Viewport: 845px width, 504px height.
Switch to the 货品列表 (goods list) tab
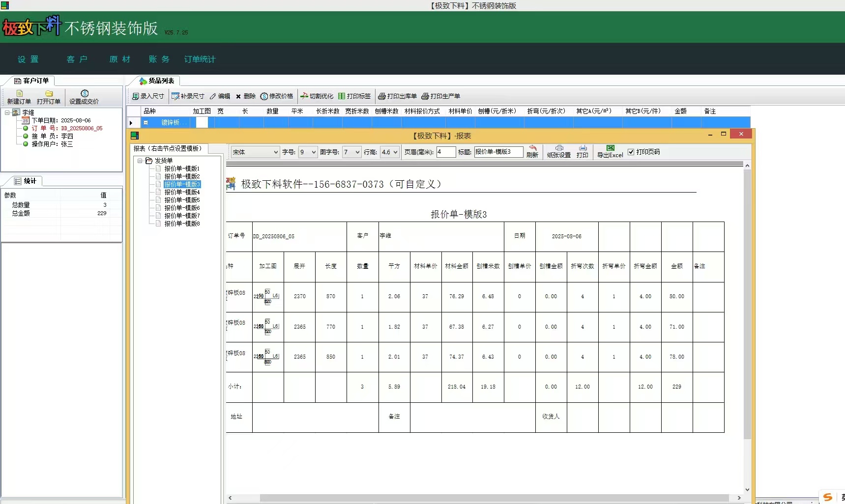tap(157, 81)
